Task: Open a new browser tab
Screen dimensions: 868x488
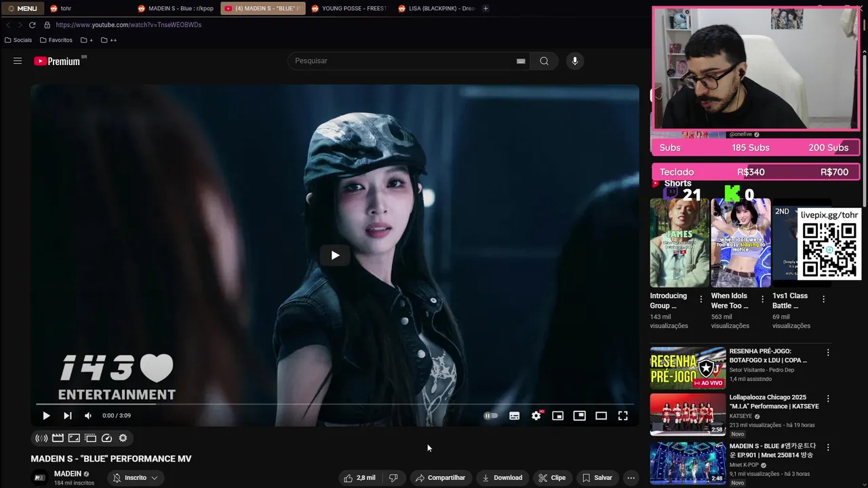Action: click(x=486, y=8)
